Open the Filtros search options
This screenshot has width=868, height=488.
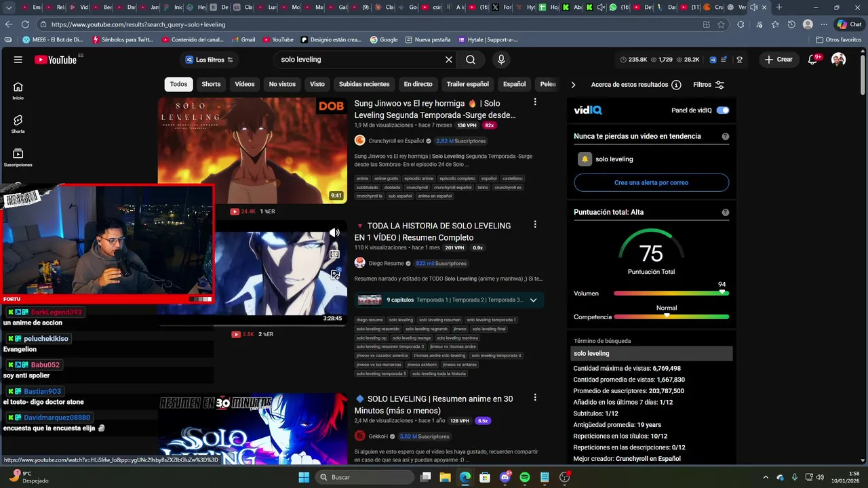(x=709, y=85)
